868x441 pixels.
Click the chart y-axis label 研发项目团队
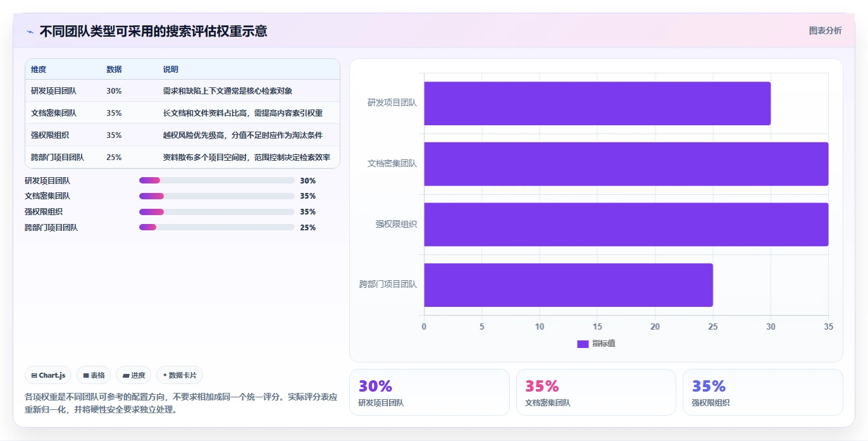click(x=392, y=102)
